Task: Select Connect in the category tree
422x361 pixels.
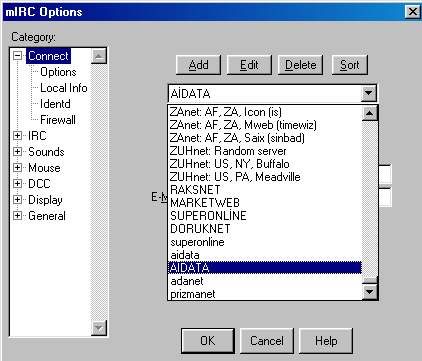Action: (x=48, y=56)
